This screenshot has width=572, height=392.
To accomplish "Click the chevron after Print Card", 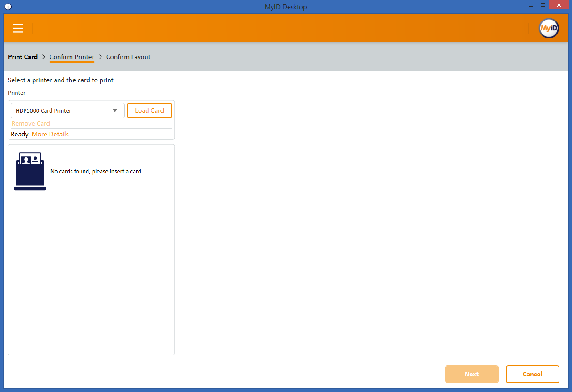I will [44, 57].
